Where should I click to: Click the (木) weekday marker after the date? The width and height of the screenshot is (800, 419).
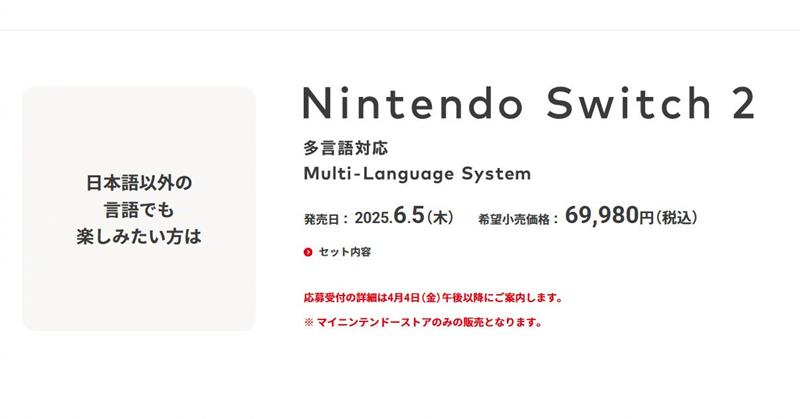pyautogui.click(x=442, y=216)
